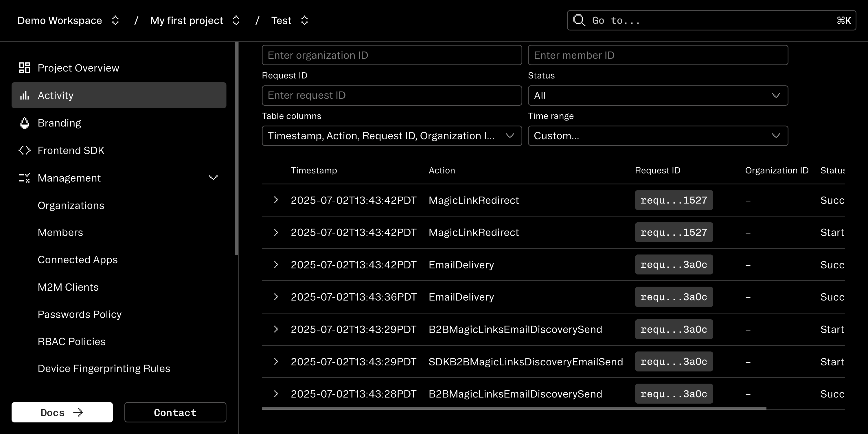Click the Project Overview grid icon
The height and width of the screenshot is (434, 868).
[24, 67]
